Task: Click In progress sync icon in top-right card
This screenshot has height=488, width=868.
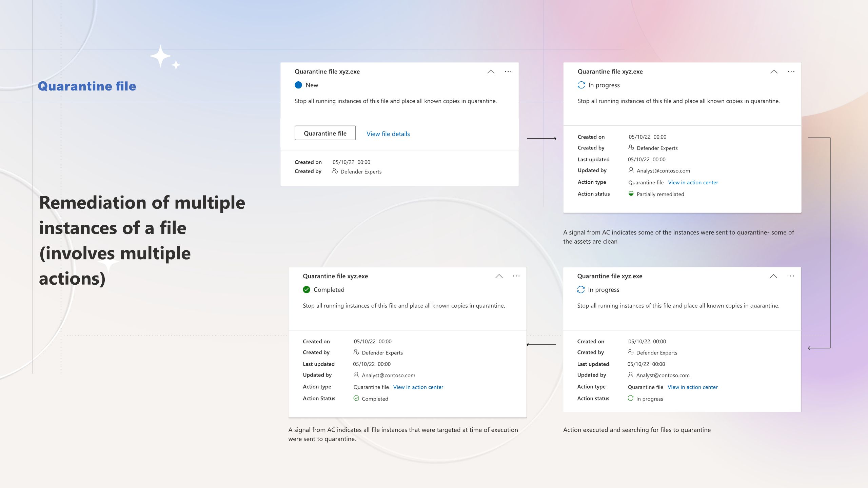Action: [581, 85]
